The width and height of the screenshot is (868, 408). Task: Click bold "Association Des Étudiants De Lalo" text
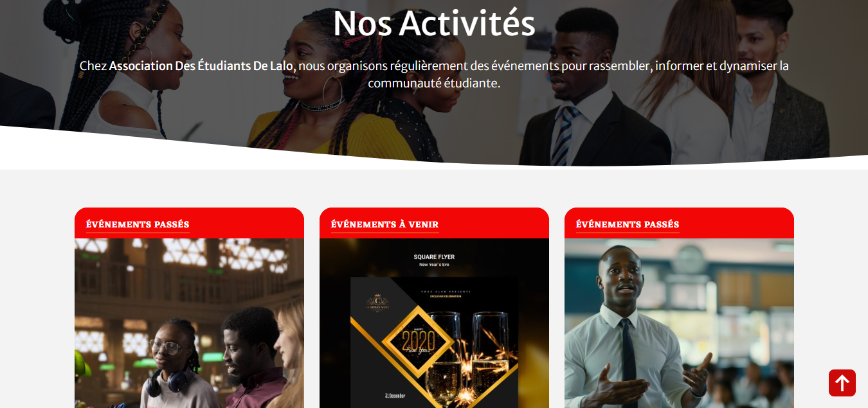pos(201,66)
